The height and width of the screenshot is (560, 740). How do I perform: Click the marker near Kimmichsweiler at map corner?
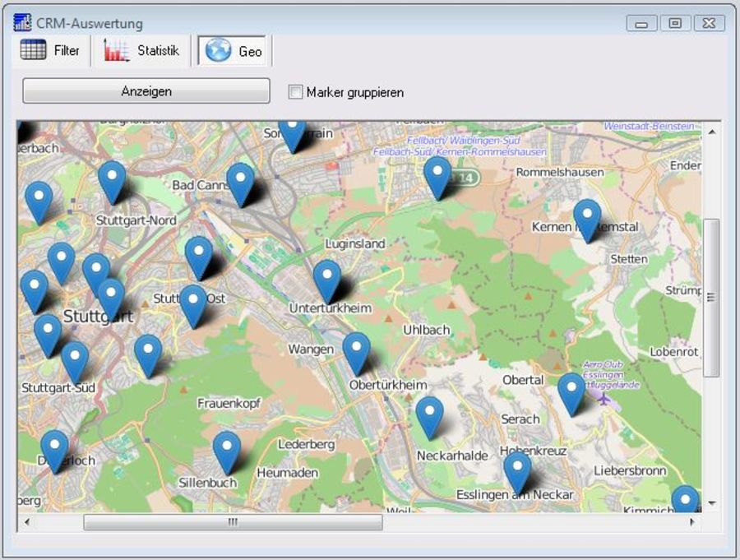685,500
